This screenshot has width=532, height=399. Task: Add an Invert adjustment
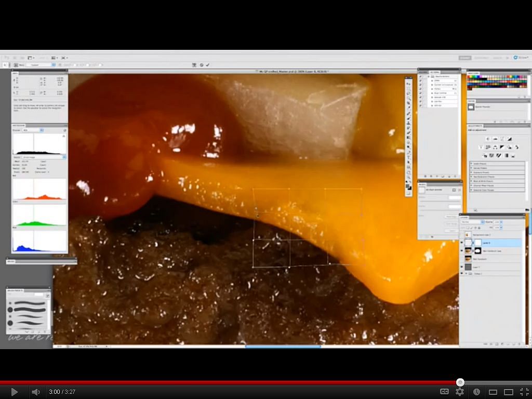(x=485, y=155)
